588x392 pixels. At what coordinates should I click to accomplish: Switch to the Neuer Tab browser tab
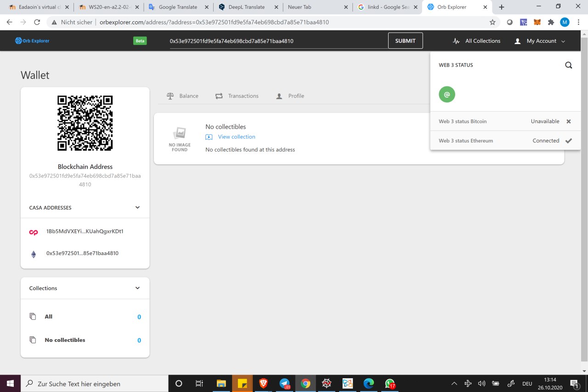pyautogui.click(x=318, y=7)
